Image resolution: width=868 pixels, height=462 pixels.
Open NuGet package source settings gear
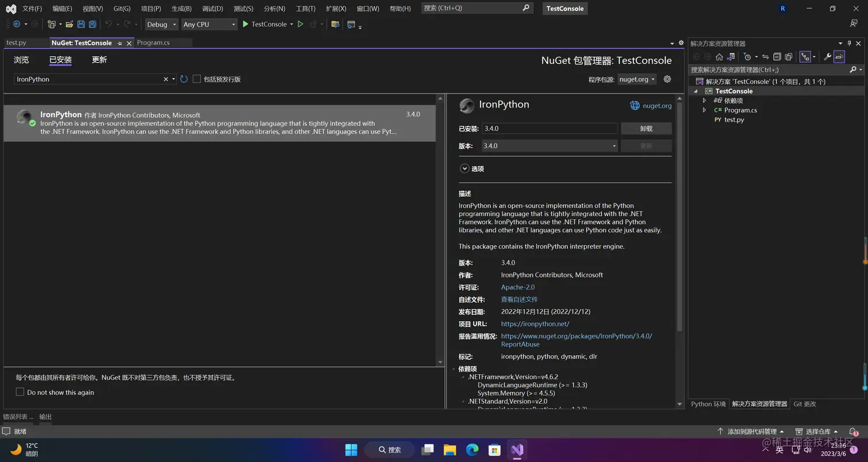pyautogui.click(x=667, y=79)
